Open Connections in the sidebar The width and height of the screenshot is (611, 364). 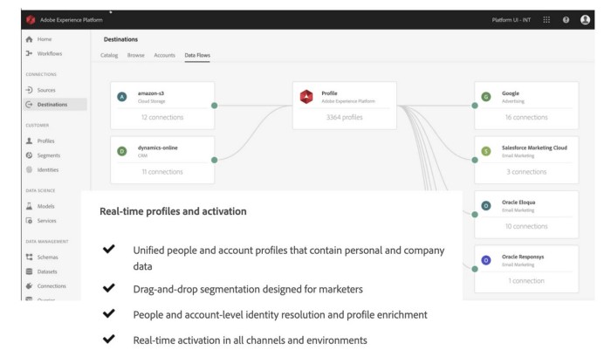pyautogui.click(x=51, y=285)
